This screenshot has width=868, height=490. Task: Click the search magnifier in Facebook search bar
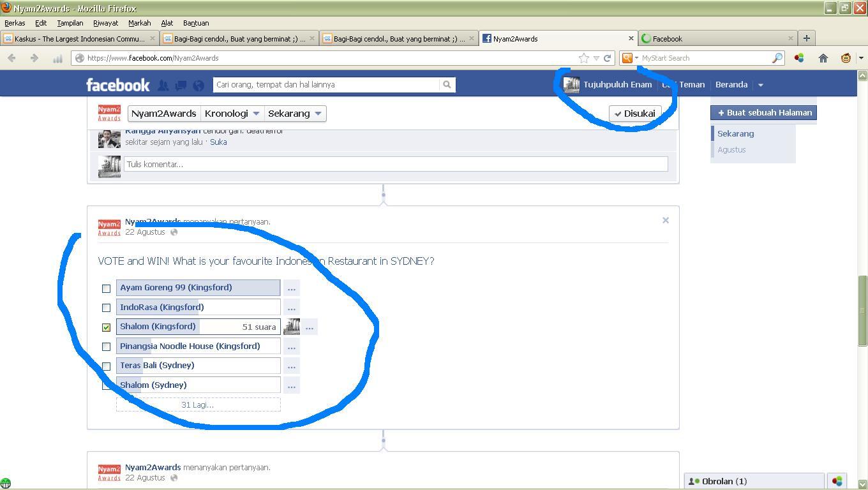point(447,84)
